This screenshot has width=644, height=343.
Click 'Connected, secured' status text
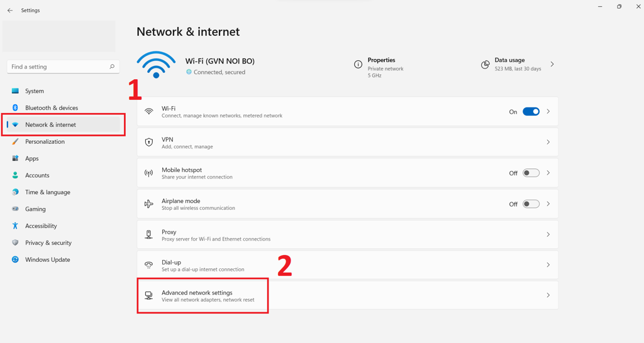pyautogui.click(x=219, y=72)
